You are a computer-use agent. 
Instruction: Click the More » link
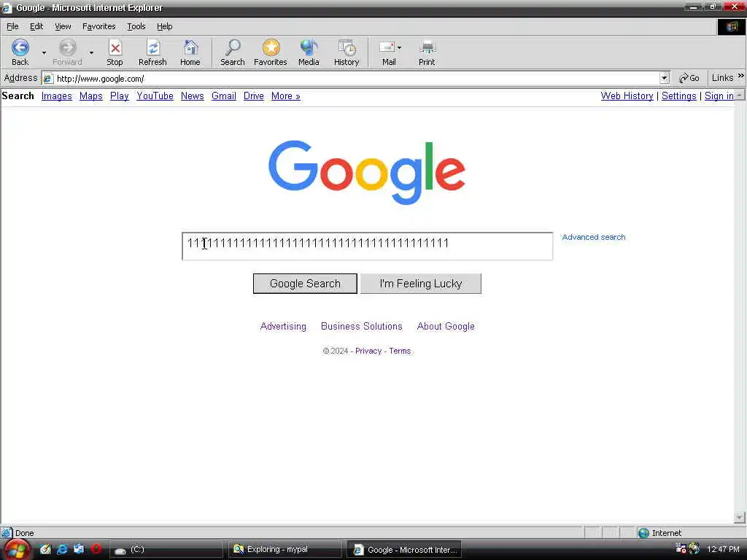click(286, 96)
